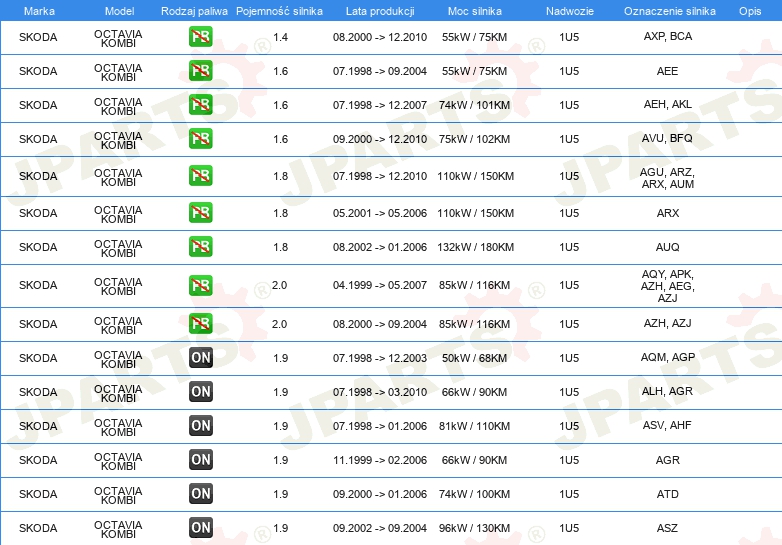
Task: Select the engine code cell AEE
Action: pyautogui.click(x=667, y=71)
